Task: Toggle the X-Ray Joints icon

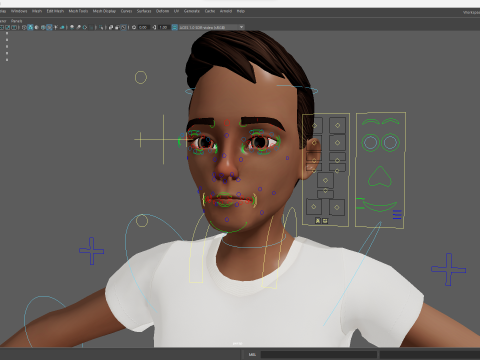Action: coord(124,27)
